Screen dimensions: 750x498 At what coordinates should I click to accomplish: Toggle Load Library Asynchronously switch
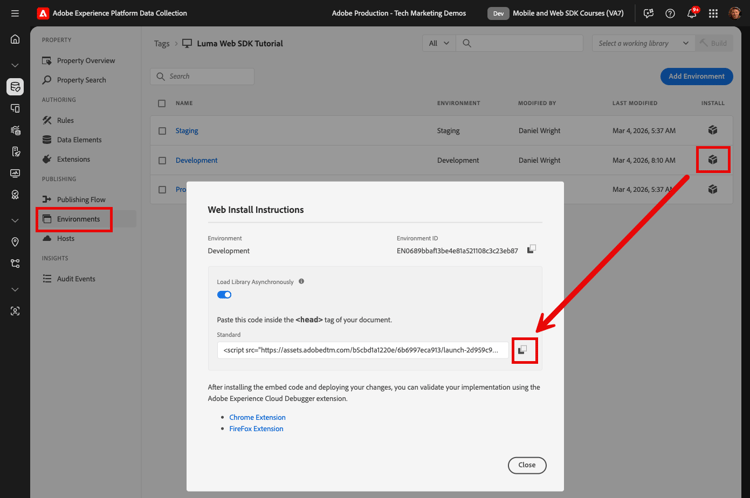[x=224, y=295]
